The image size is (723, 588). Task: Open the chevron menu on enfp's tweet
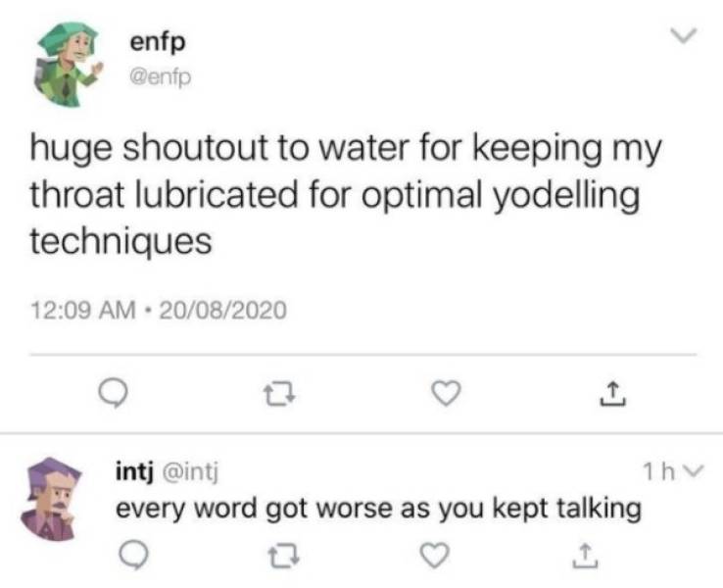tap(684, 35)
